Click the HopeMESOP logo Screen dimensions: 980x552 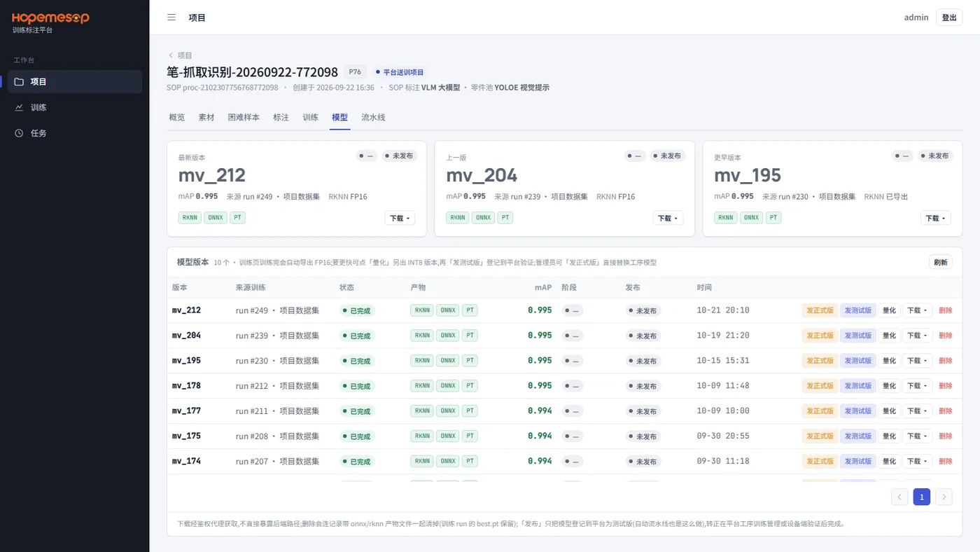click(x=50, y=18)
